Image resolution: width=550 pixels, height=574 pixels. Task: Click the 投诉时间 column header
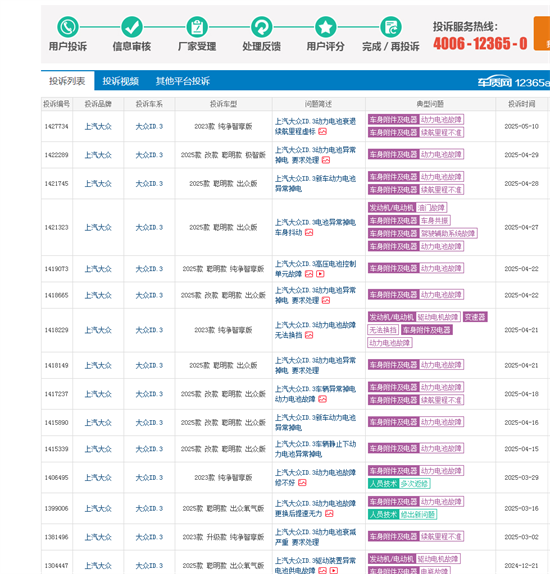click(x=521, y=104)
